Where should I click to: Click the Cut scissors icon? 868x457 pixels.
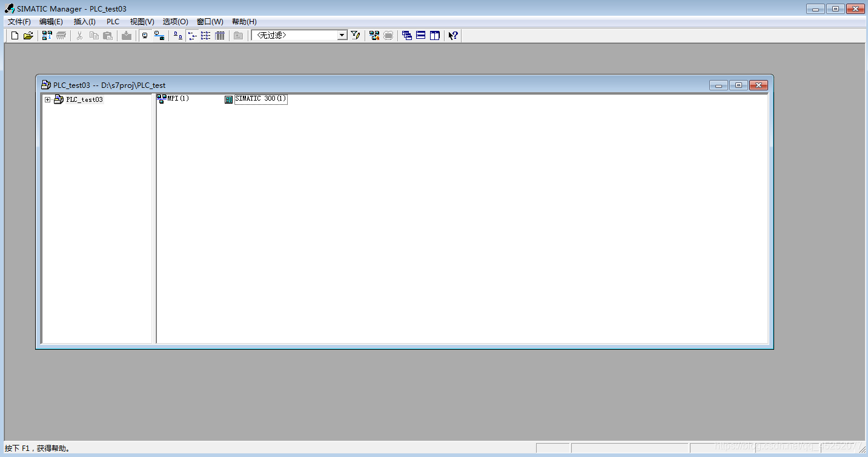[x=79, y=36]
